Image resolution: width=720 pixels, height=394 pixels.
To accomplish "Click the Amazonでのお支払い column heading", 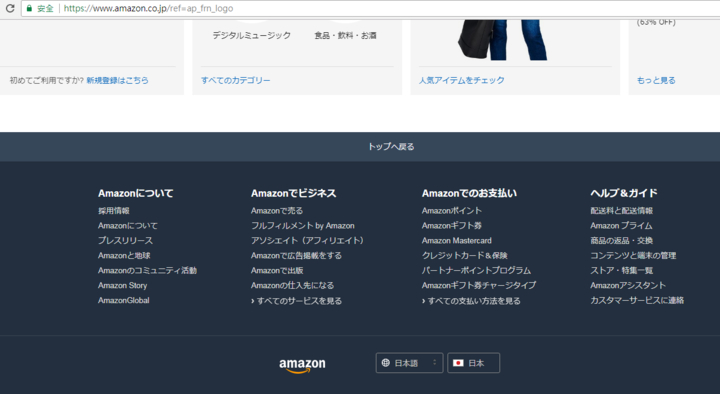I will coord(469,193).
